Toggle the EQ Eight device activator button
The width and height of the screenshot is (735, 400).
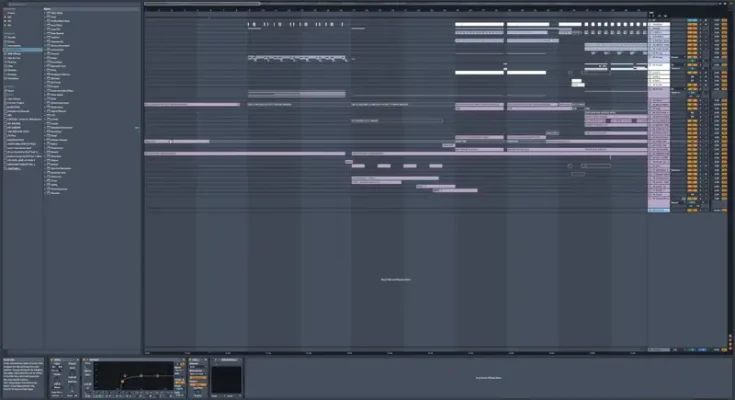point(83,359)
